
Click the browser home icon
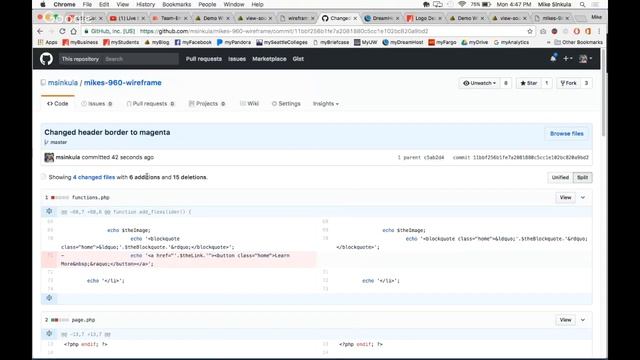(73, 31)
